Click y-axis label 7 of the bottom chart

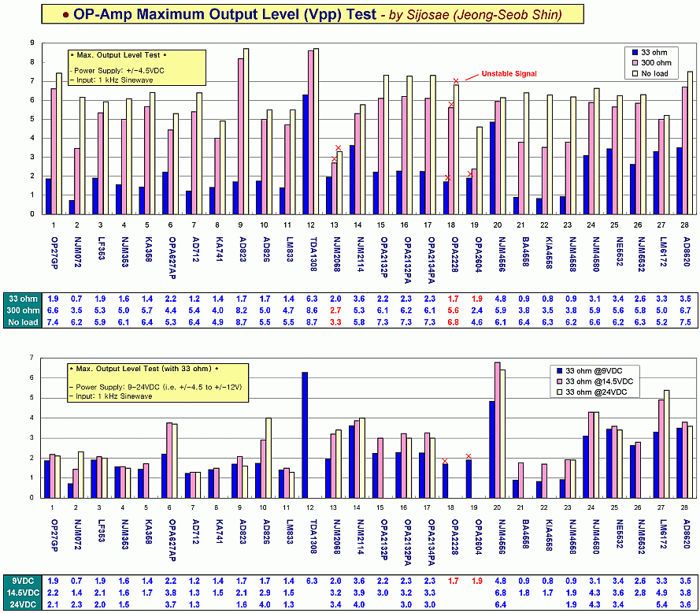point(31,358)
